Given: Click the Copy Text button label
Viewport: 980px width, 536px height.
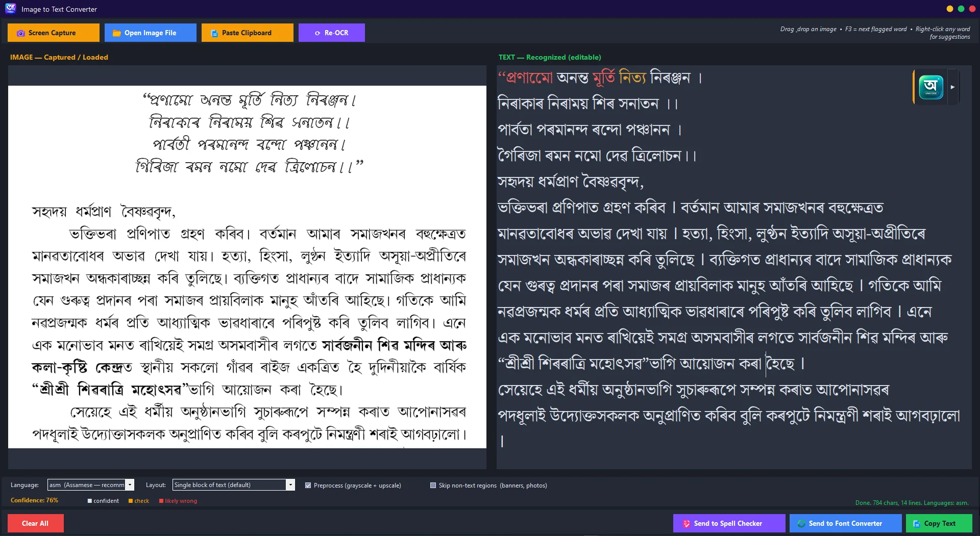Looking at the screenshot, I should pos(940,524).
